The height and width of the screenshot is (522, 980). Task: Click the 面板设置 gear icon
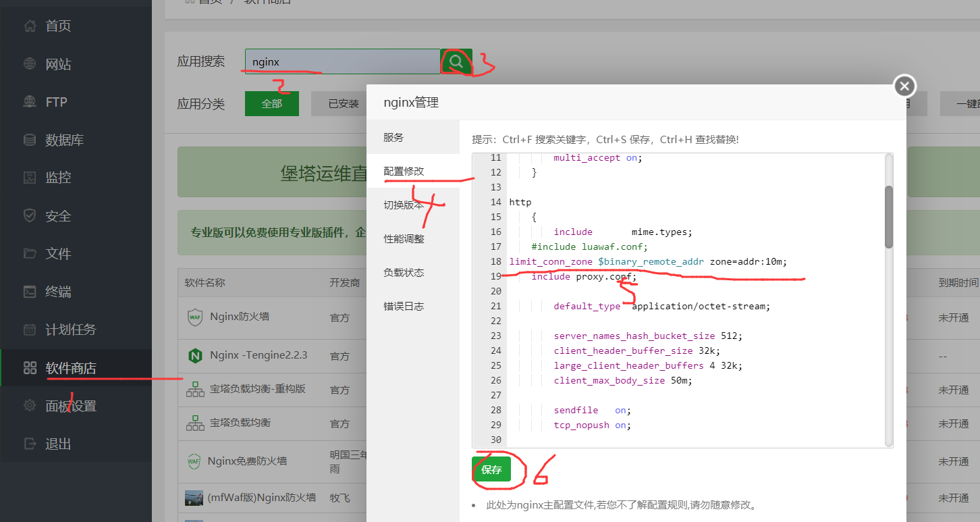[29, 406]
